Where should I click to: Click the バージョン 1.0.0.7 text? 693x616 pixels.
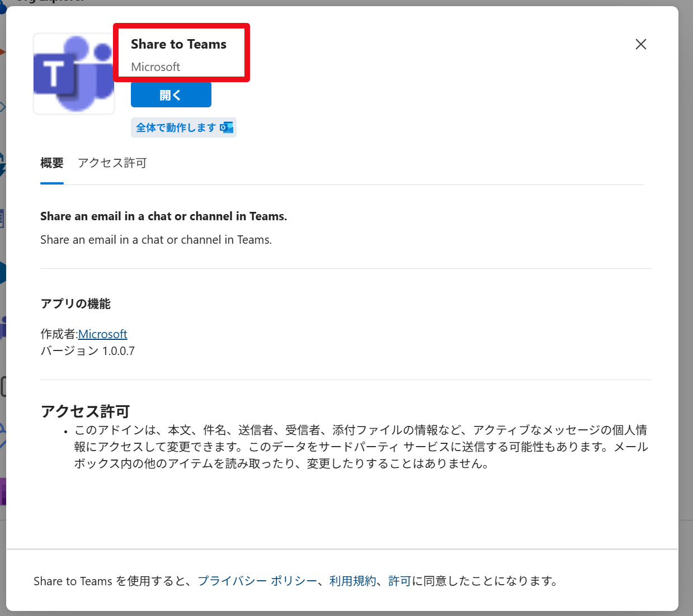click(x=88, y=351)
